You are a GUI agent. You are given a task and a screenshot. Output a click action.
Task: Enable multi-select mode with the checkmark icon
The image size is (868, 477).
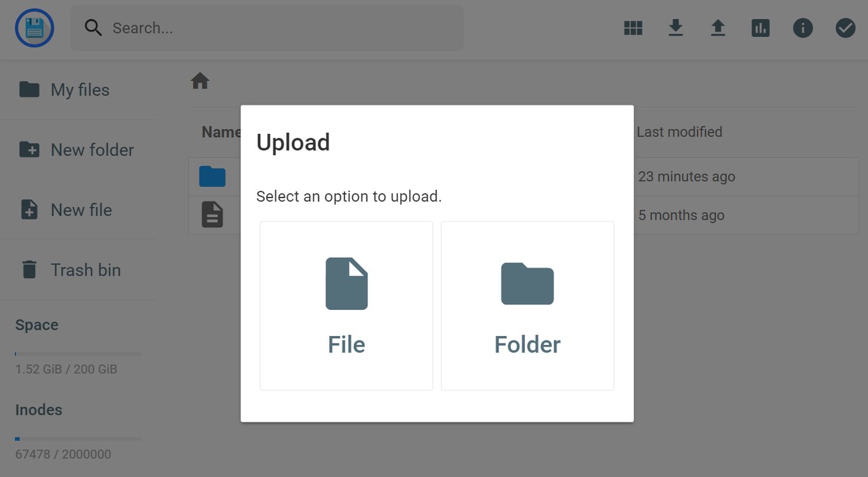(845, 28)
